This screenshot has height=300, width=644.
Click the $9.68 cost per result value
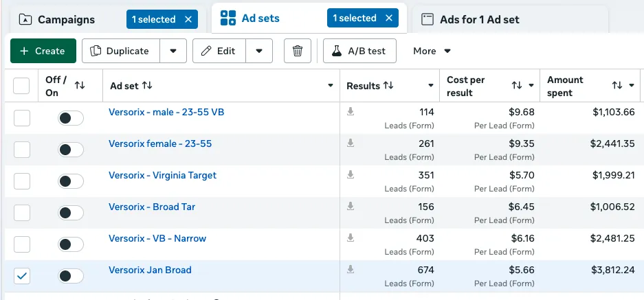[x=522, y=112]
